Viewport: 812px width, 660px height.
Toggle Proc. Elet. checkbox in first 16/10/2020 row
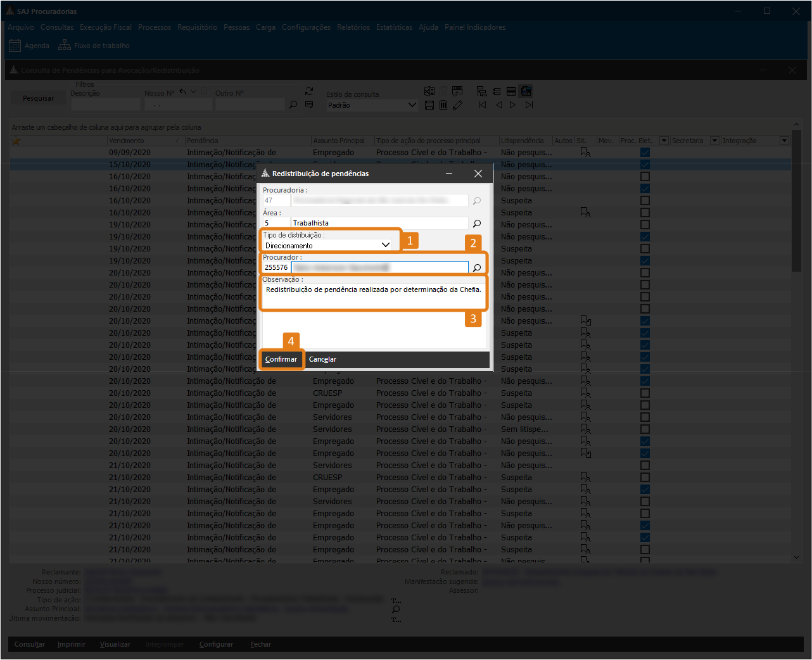pos(645,177)
